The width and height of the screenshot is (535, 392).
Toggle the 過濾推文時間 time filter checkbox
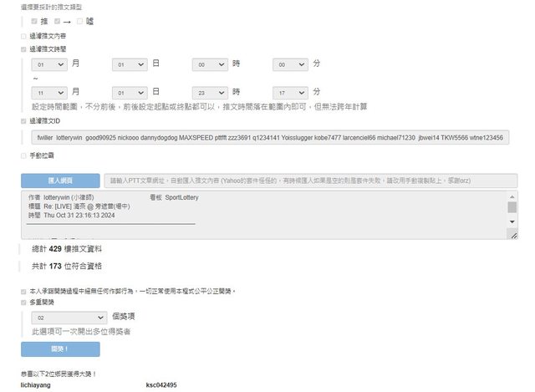point(23,49)
